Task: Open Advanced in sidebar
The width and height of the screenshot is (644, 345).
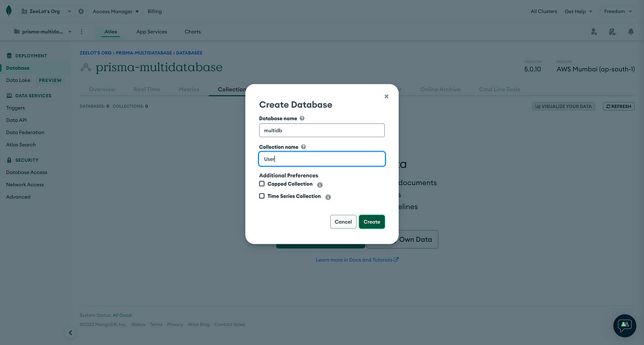Action: point(18,197)
